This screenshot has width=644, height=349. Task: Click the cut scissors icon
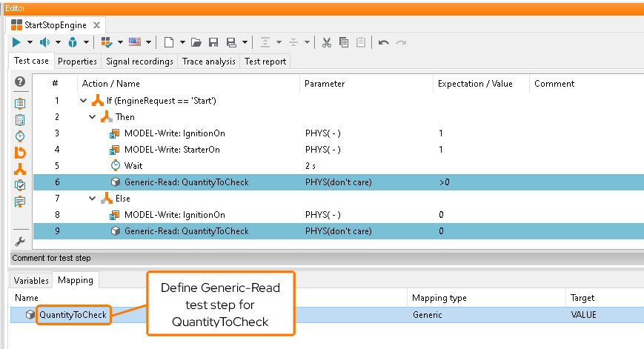(x=327, y=42)
